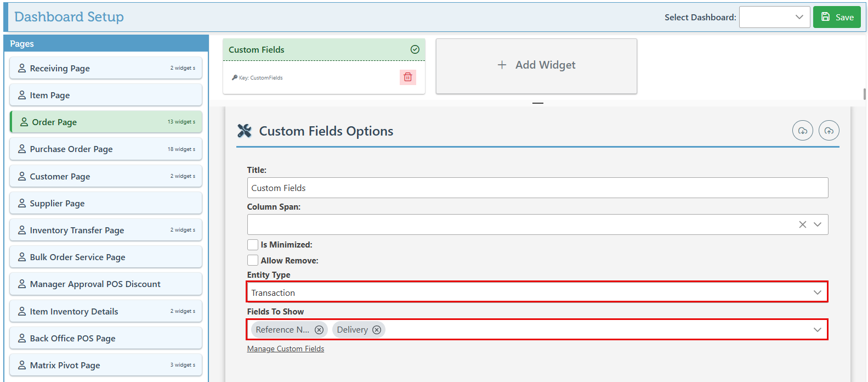Open the Fields To Show dropdown arrow
Screen dimensions: 868x382
tap(817, 330)
